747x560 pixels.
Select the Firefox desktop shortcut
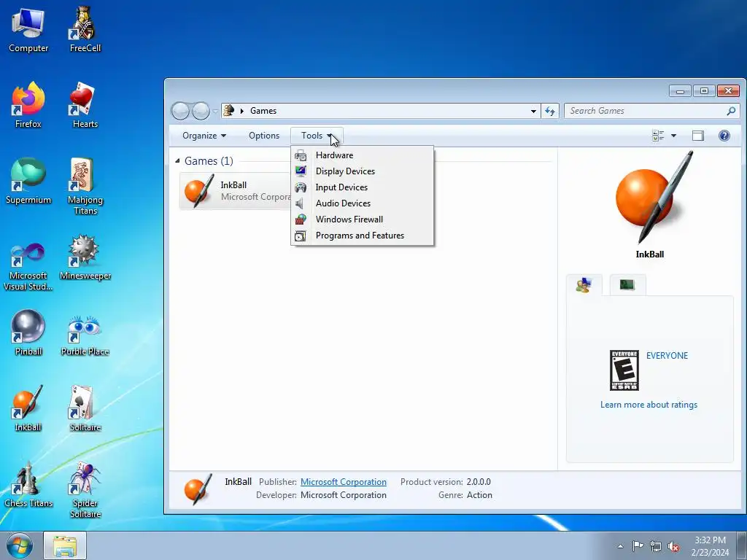[28, 105]
